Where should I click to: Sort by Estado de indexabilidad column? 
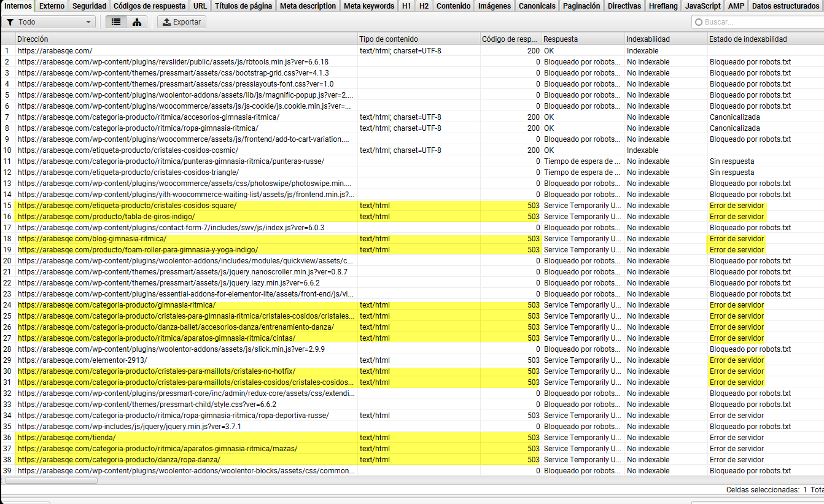[x=766, y=39]
